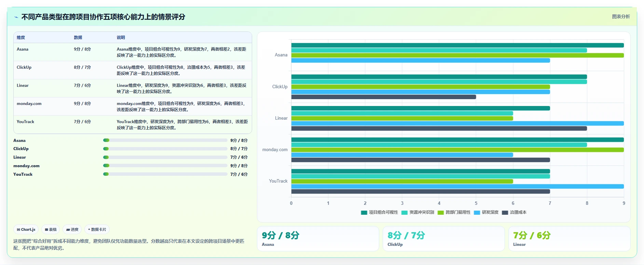Image resolution: width=644 pixels, height=265 pixels.
Task: Click the description starting with Linear维度中
Action: [182, 88]
